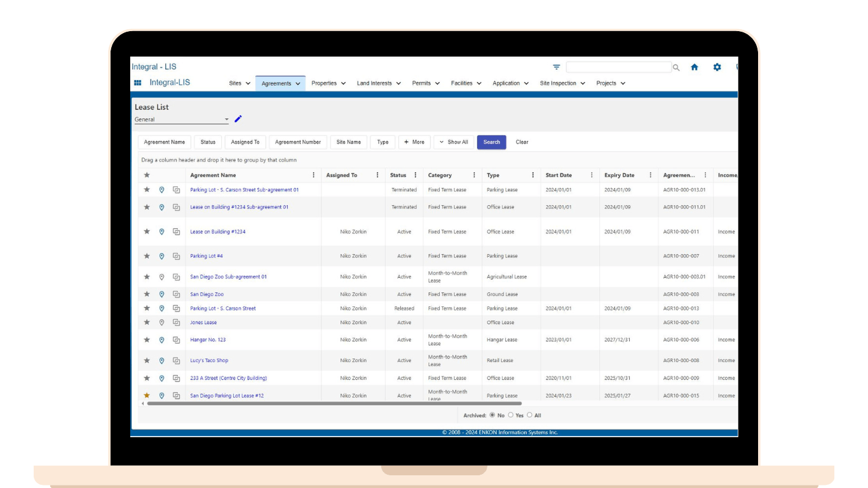Click the blue Search button

click(491, 142)
